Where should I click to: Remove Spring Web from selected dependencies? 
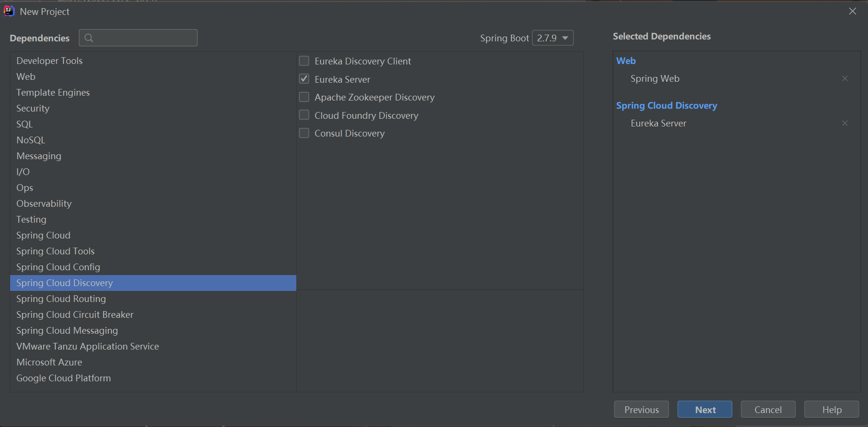pos(844,78)
